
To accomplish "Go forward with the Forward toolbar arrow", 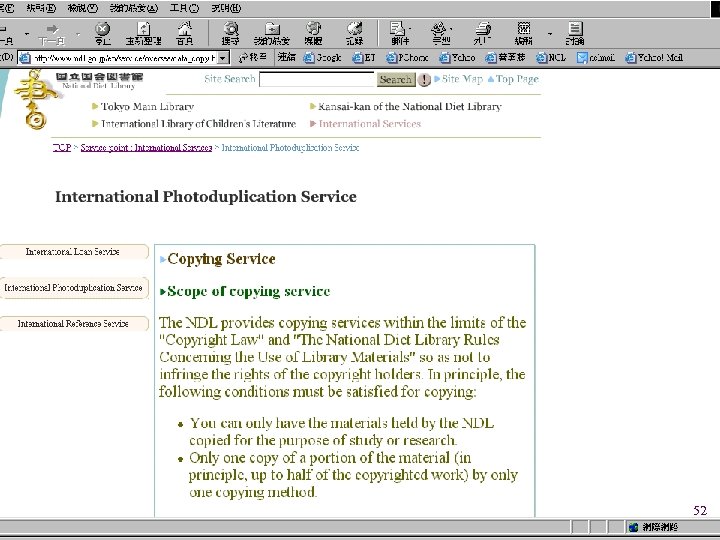I will (x=51, y=34).
